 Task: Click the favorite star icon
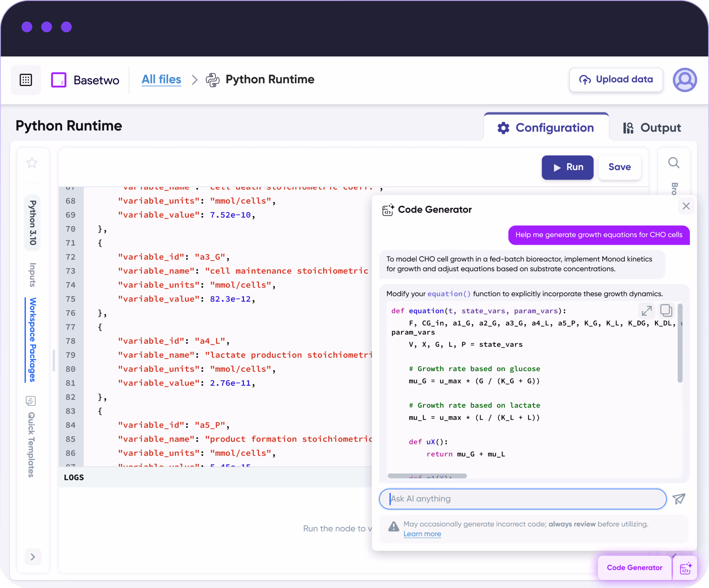(32, 163)
